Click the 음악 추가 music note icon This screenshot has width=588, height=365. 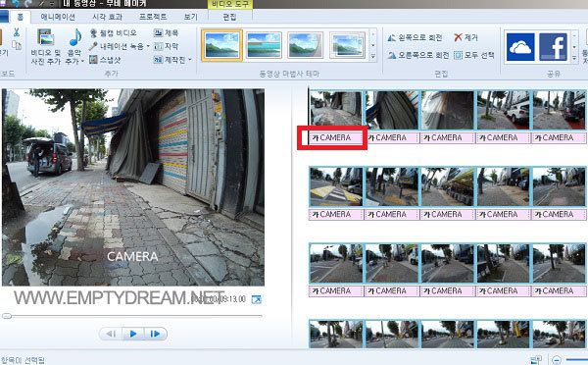[x=75, y=38]
